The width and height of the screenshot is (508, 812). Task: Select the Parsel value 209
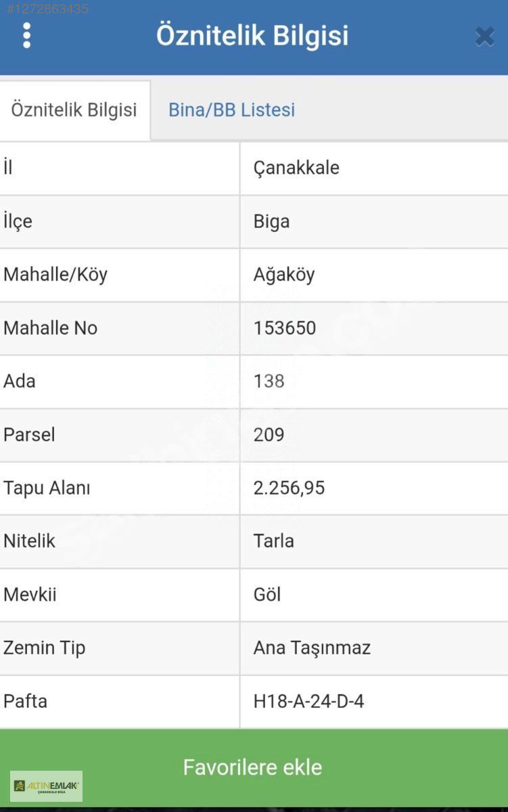pyautogui.click(x=269, y=434)
